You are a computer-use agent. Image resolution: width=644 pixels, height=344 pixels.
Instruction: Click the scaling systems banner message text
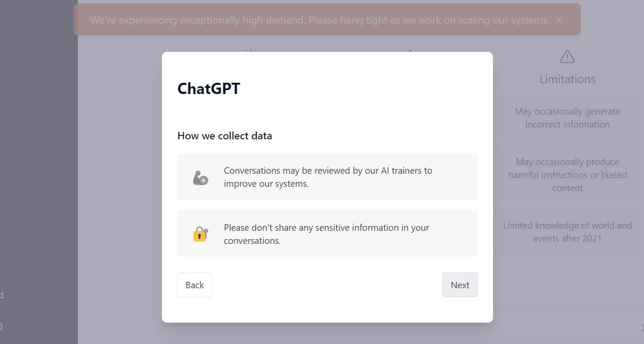click(319, 20)
